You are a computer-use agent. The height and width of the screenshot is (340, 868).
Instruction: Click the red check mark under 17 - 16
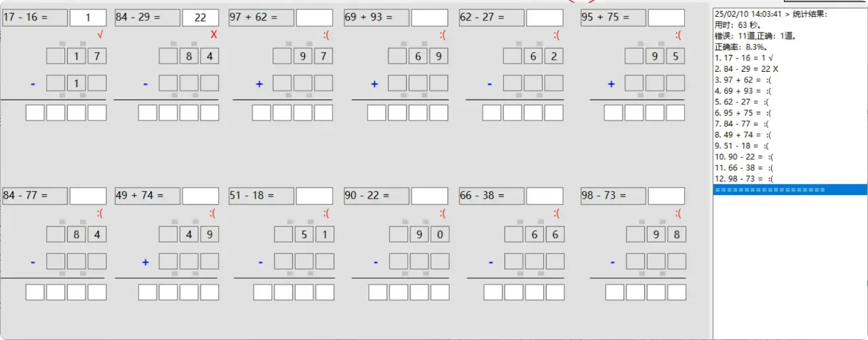[100, 35]
